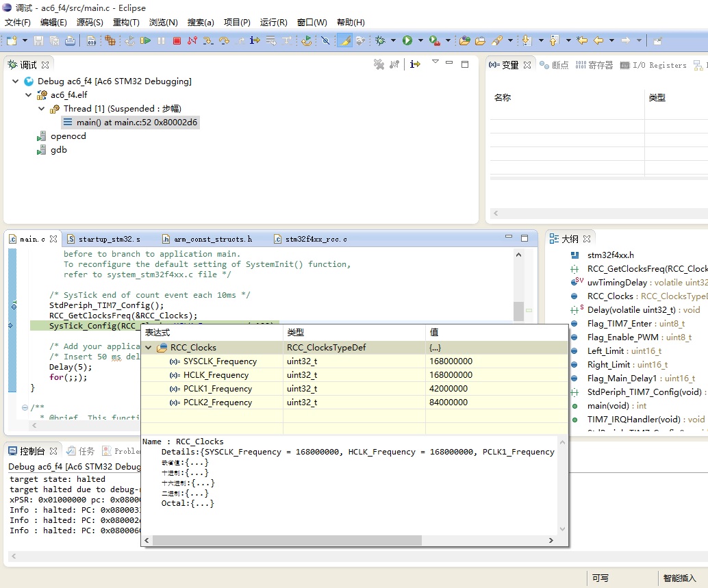Close the main.c editor tab
This screenshot has height=588, width=708.
point(53,239)
